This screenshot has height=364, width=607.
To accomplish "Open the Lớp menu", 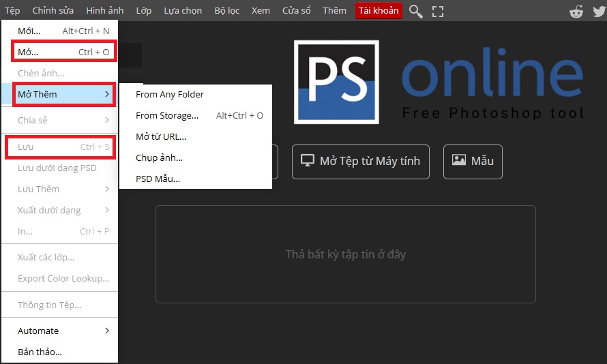I will pyautogui.click(x=144, y=10).
